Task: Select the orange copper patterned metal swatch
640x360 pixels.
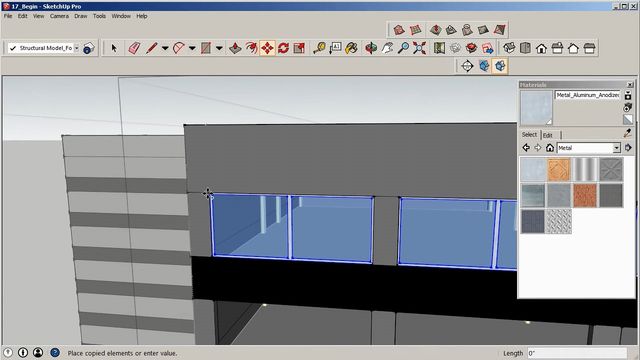Action: coord(559,169)
